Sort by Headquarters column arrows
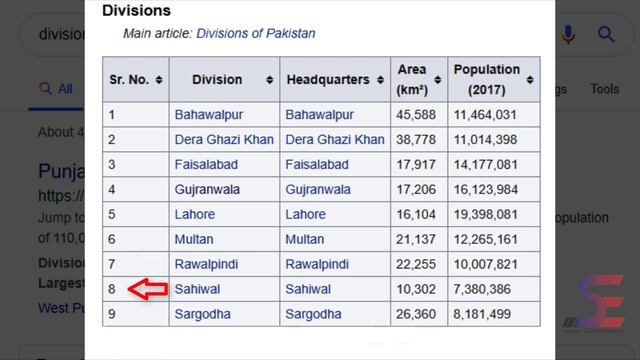Image resolution: width=640 pixels, height=360 pixels. coord(380,80)
